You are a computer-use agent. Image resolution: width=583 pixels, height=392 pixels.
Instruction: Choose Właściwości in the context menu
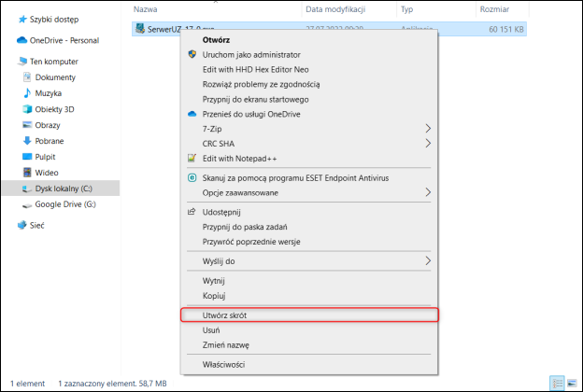(223, 364)
